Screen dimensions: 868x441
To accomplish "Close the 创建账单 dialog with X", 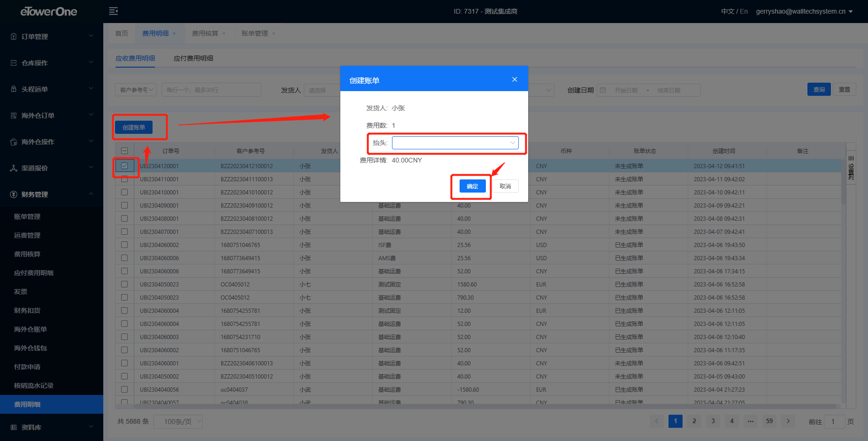I will coord(515,79).
